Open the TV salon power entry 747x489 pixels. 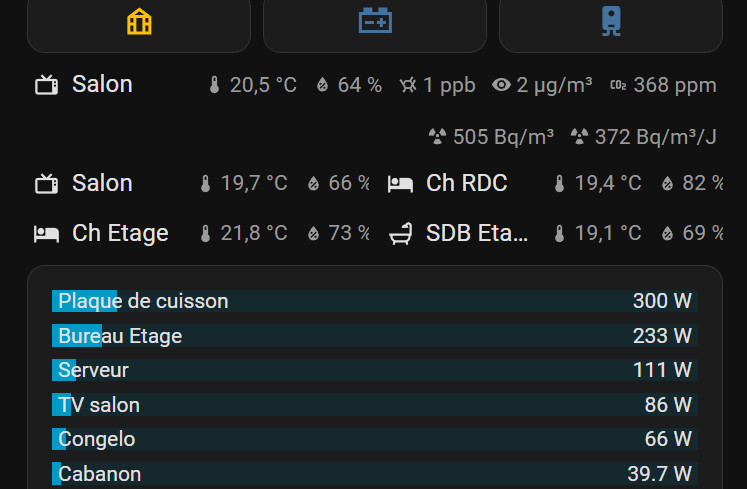(x=373, y=405)
